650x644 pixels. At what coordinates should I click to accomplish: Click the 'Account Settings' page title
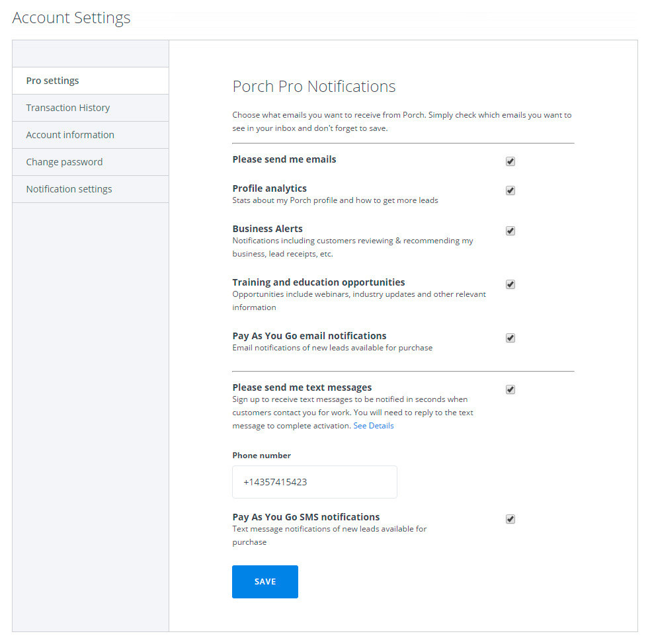(71, 18)
